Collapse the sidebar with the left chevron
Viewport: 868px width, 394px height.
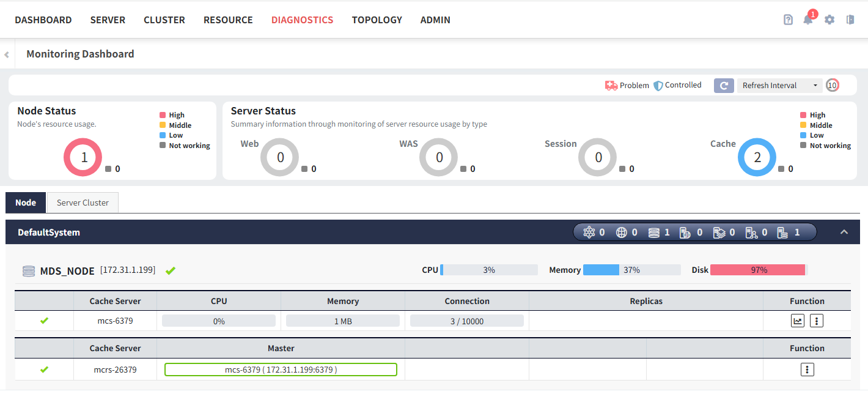6,54
